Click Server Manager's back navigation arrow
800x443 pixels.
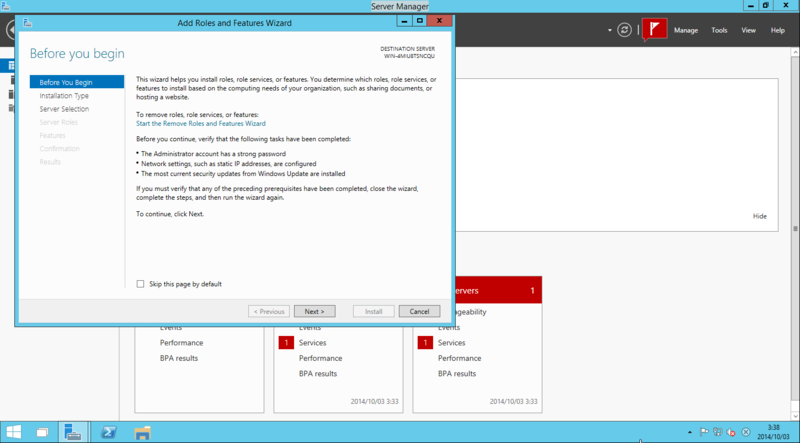pyautogui.click(x=10, y=30)
